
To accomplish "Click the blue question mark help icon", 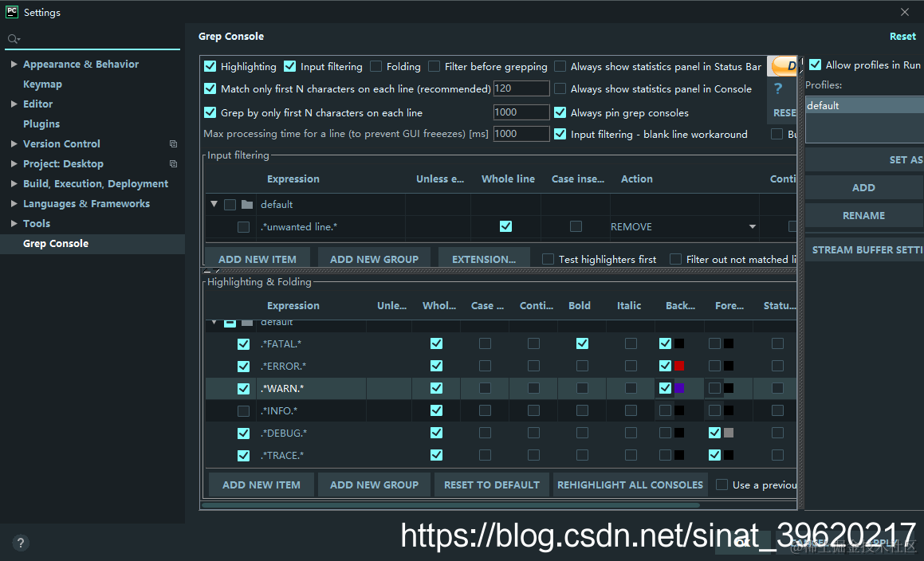I will (x=778, y=88).
